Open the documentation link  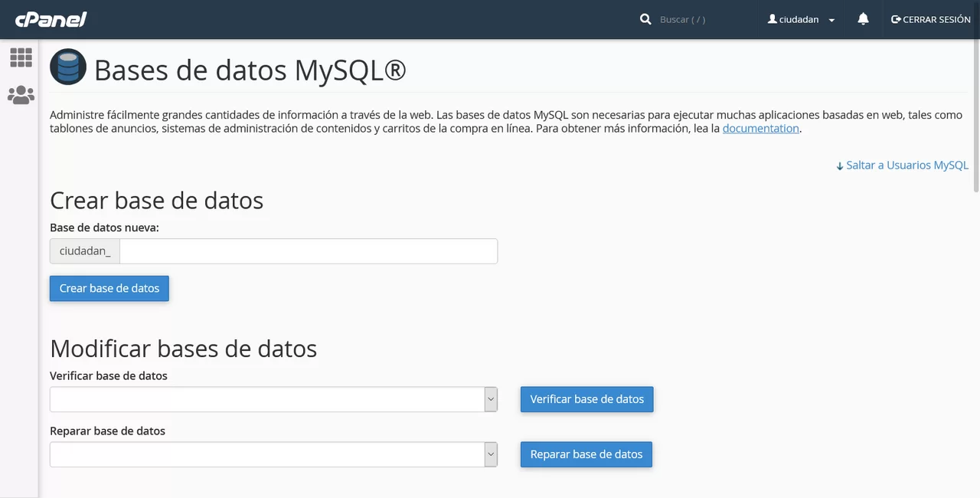pos(760,129)
